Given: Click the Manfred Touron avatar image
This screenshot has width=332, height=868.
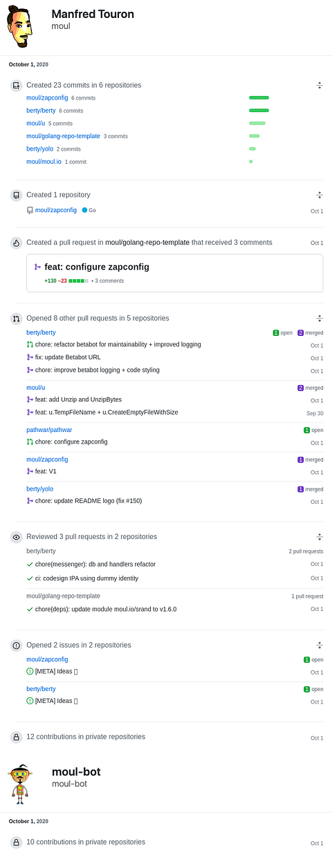Looking at the screenshot, I should 21,24.
